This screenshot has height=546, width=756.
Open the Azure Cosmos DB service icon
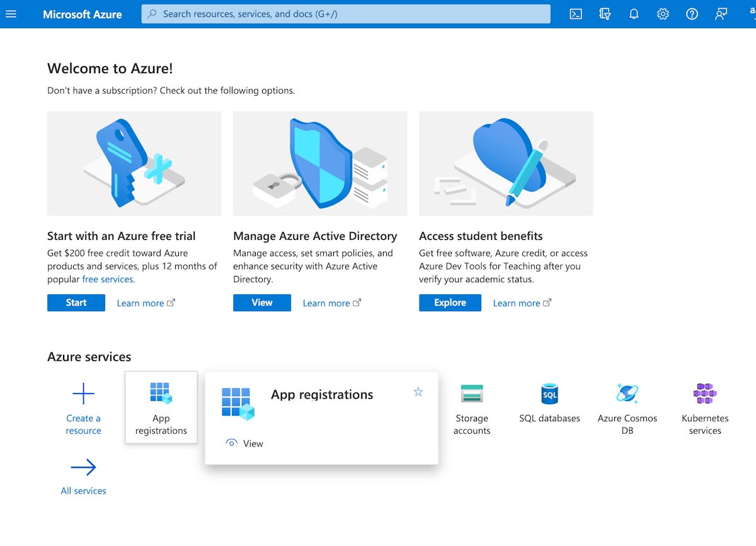(x=627, y=394)
